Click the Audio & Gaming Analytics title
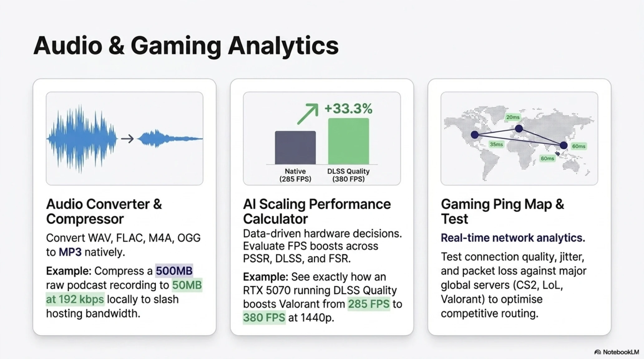Screen dimensions: 644x359 [x=186, y=46]
